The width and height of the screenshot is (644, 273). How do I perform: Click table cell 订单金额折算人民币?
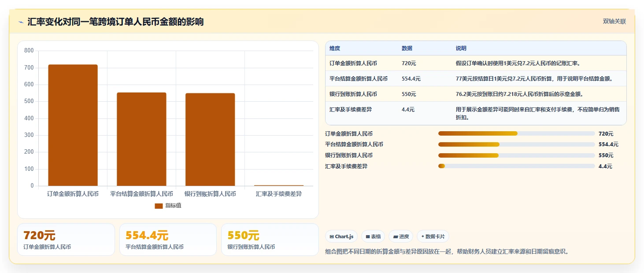(x=353, y=63)
